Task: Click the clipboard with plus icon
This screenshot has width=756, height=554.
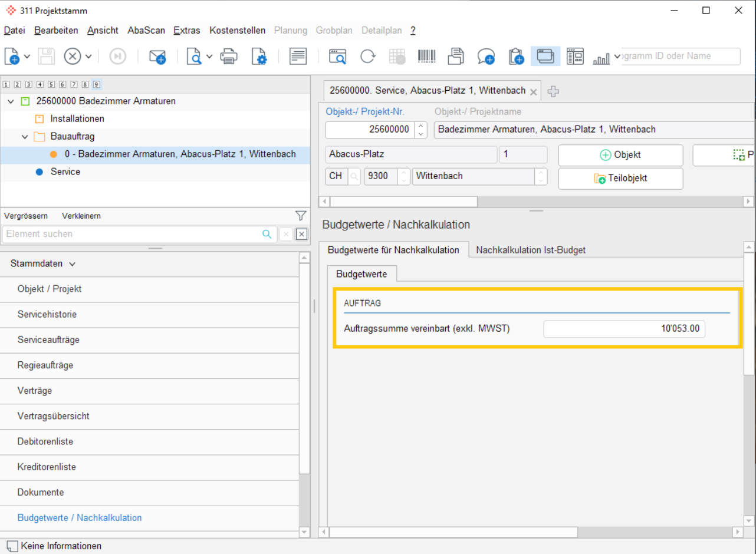Action: (515, 57)
